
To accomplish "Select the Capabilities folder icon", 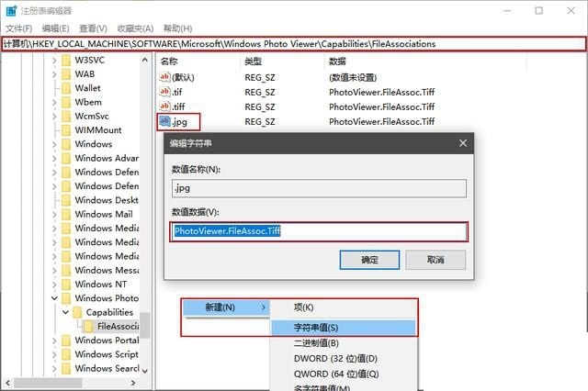I will point(77,312).
